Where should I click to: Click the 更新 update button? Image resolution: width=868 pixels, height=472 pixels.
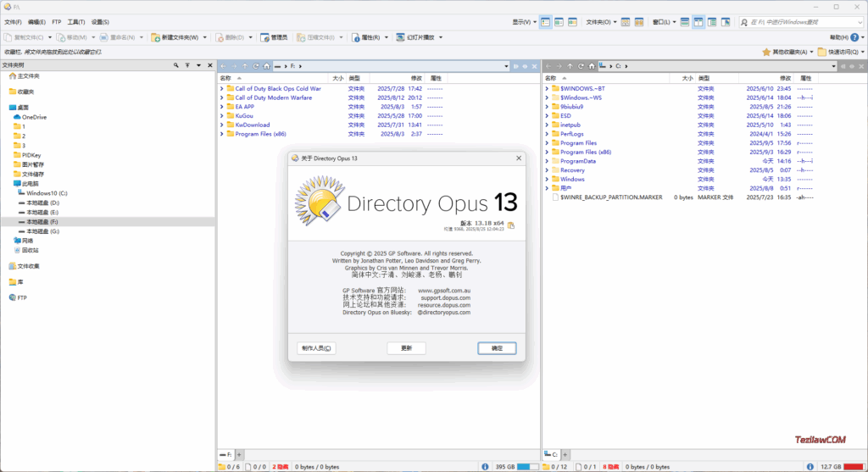pos(406,348)
